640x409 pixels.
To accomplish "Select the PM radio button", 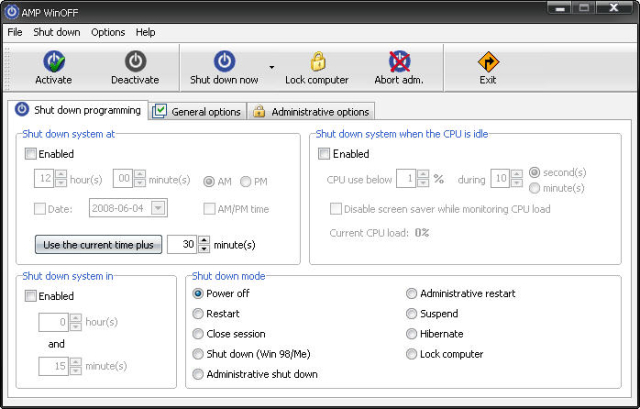I will [246, 181].
